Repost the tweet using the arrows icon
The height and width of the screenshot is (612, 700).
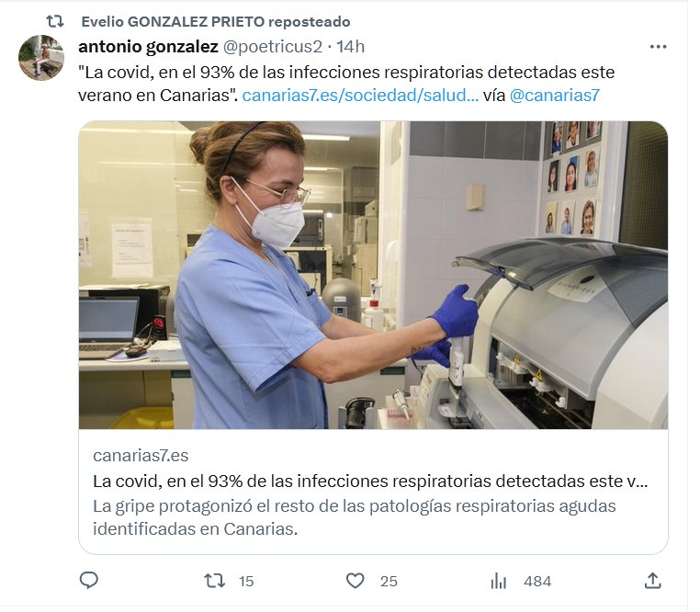(214, 580)
